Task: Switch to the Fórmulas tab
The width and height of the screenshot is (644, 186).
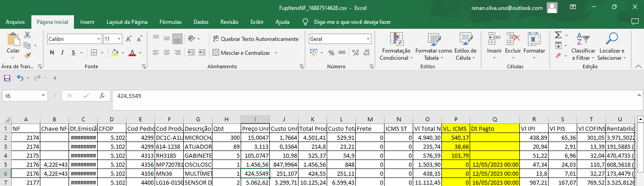Action: (170, 22)
